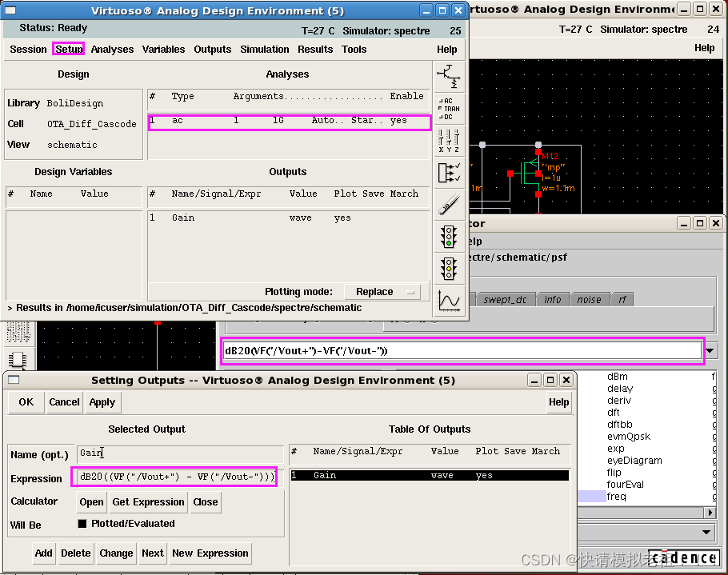Click the chip icon in the schematic toolbar

click(18, 359)
